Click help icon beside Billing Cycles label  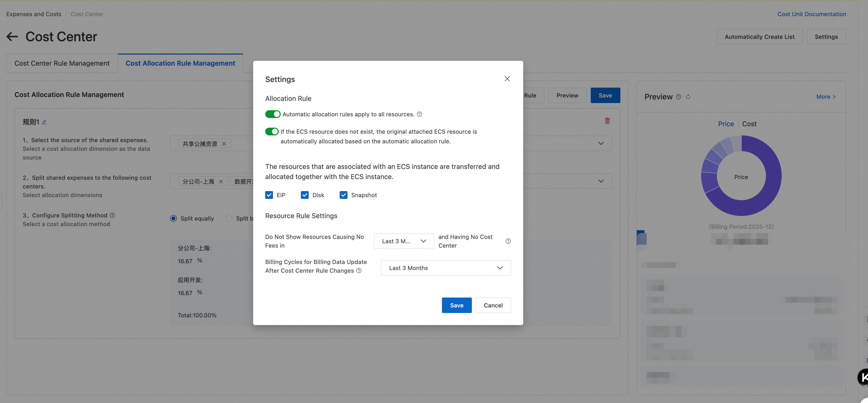point(359,271)
